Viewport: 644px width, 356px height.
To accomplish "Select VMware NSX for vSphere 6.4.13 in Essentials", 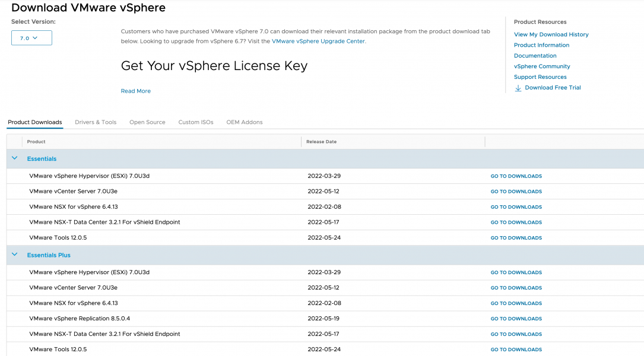I will [74, 206].
